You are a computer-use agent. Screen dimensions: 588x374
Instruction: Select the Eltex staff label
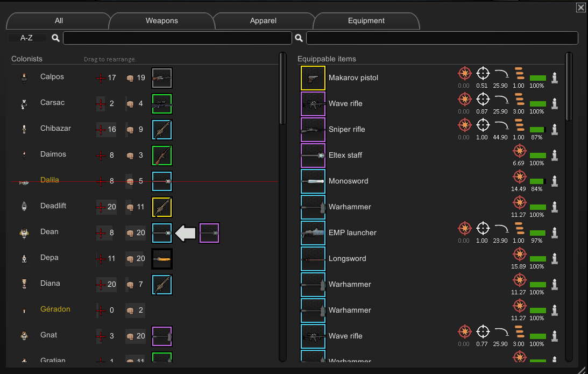345,156
